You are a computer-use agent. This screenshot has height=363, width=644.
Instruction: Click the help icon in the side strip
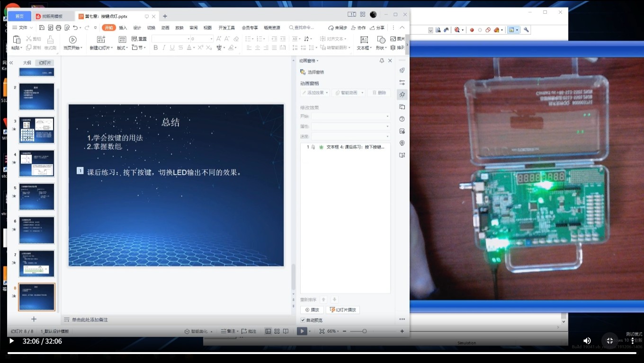(x=402, y=119)
